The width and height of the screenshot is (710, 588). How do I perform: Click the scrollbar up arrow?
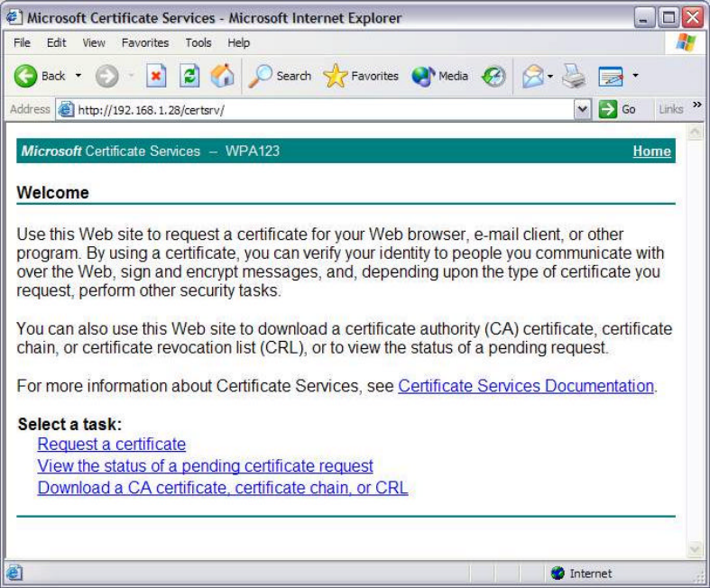(x=695, y=133)
